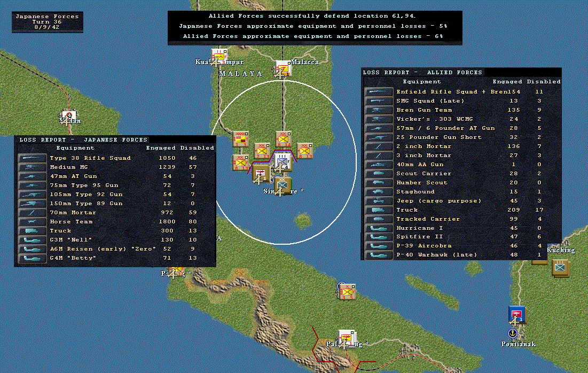The image size is (588, 373).
Task: Select the Japanese unit at Malacca
Action: pyautogui.click(x=283, y=69)
